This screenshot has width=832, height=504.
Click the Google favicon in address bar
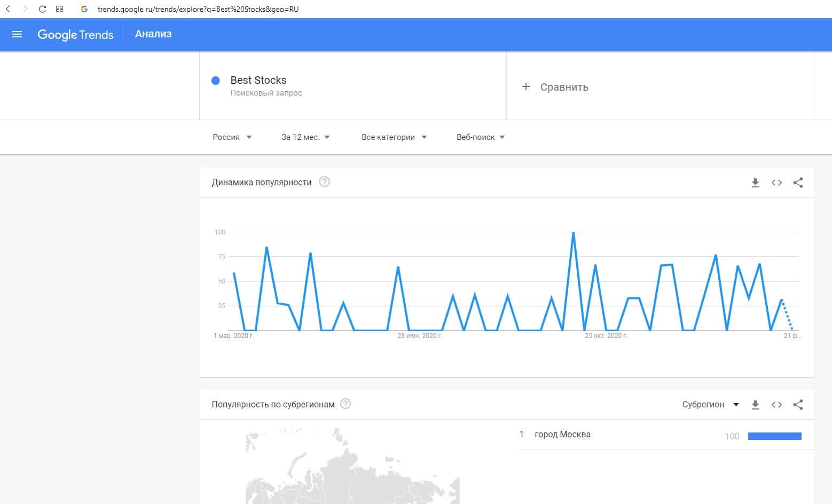click(x=84, y=9)
